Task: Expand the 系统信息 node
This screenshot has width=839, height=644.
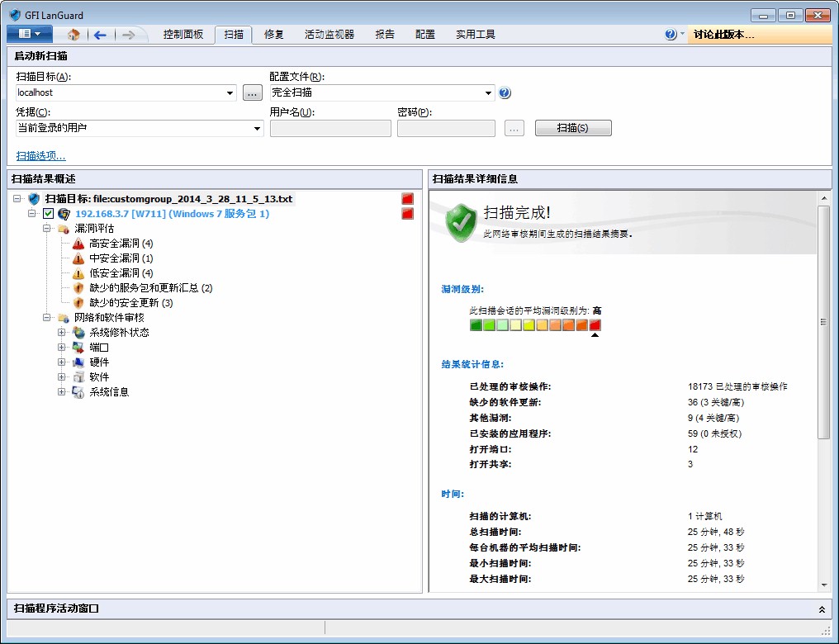Action: click(x=62, y=392)
